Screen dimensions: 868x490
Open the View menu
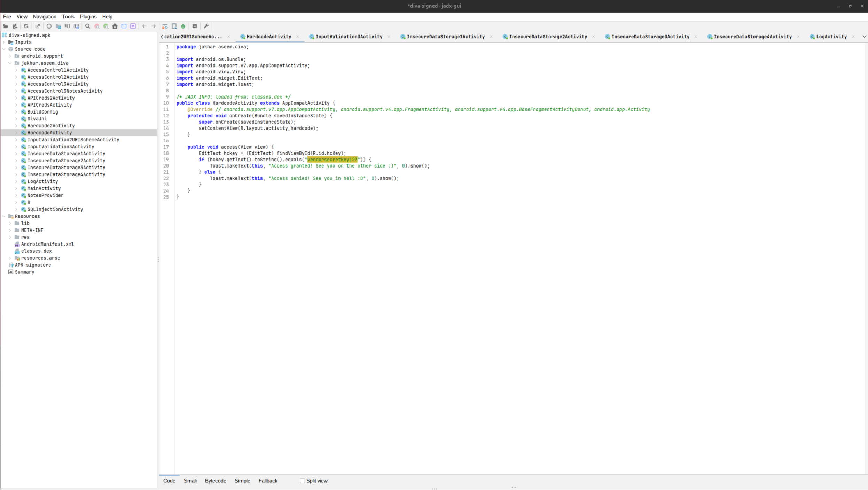[22, 16]
